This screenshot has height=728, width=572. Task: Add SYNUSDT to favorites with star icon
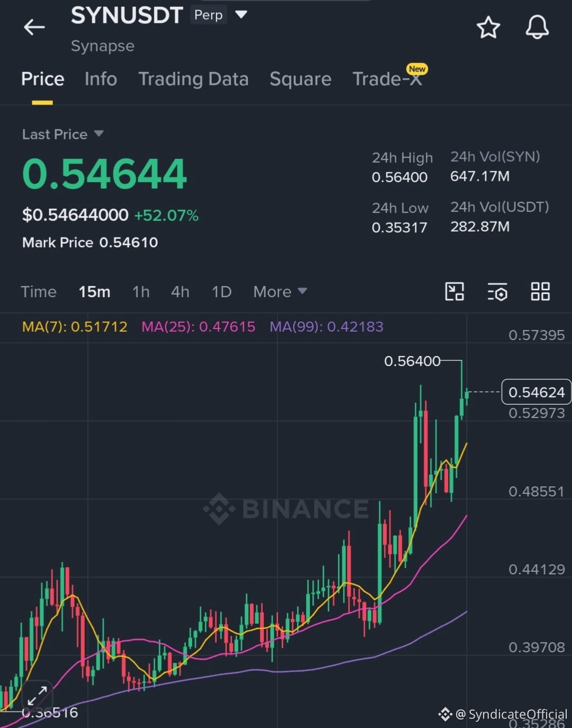pos(488,28)
